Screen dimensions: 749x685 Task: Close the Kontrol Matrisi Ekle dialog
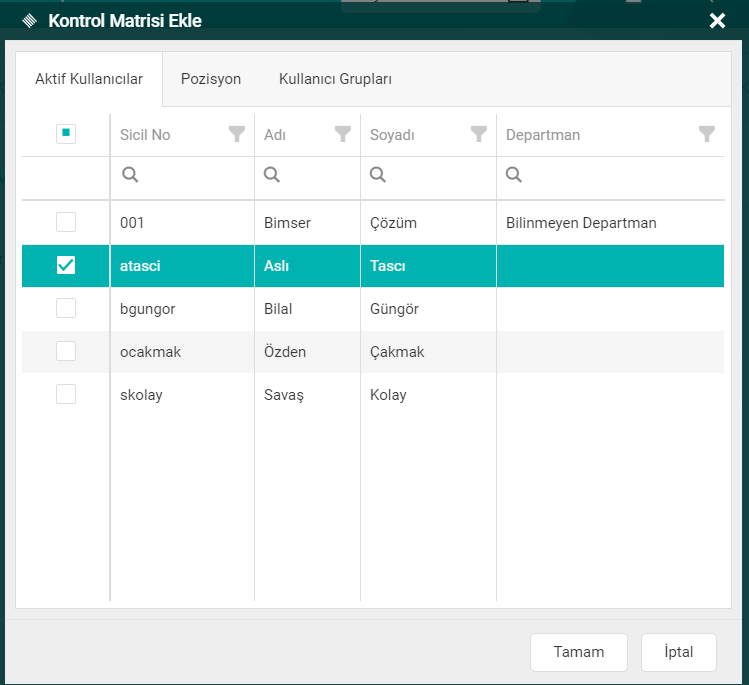point(717,20)
